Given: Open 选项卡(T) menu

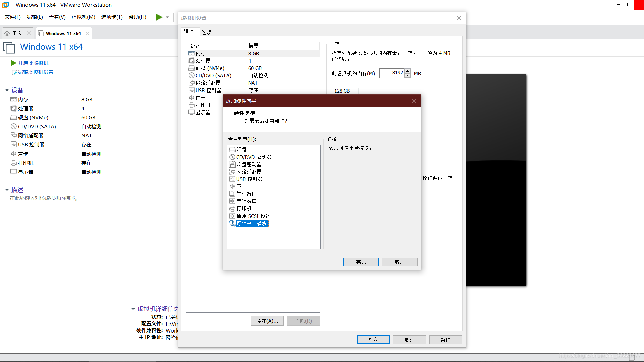Looking at the screenshot, I should [112, 17].
